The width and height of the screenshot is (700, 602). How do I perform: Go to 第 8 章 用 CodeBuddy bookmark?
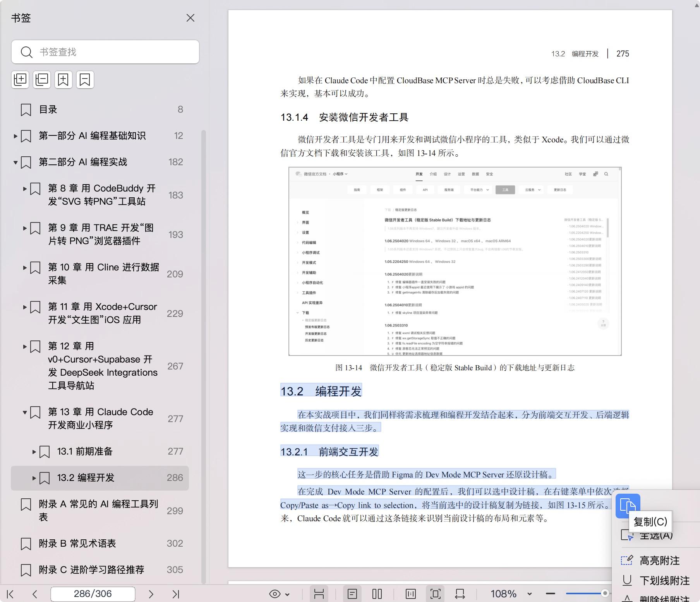(102, 195)
